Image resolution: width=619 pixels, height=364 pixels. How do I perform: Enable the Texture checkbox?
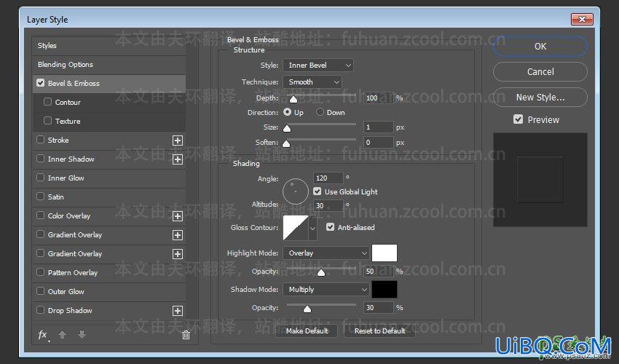click(x=48, y=121)
